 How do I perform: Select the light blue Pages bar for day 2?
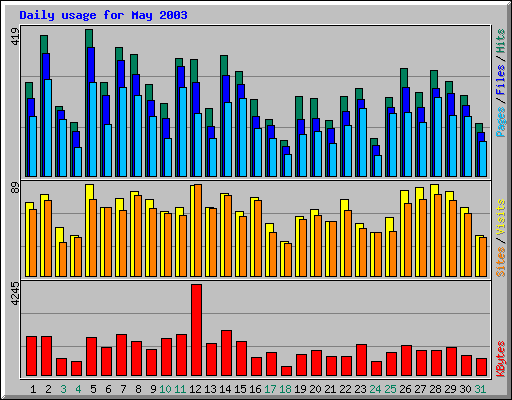tap(48, 128)
